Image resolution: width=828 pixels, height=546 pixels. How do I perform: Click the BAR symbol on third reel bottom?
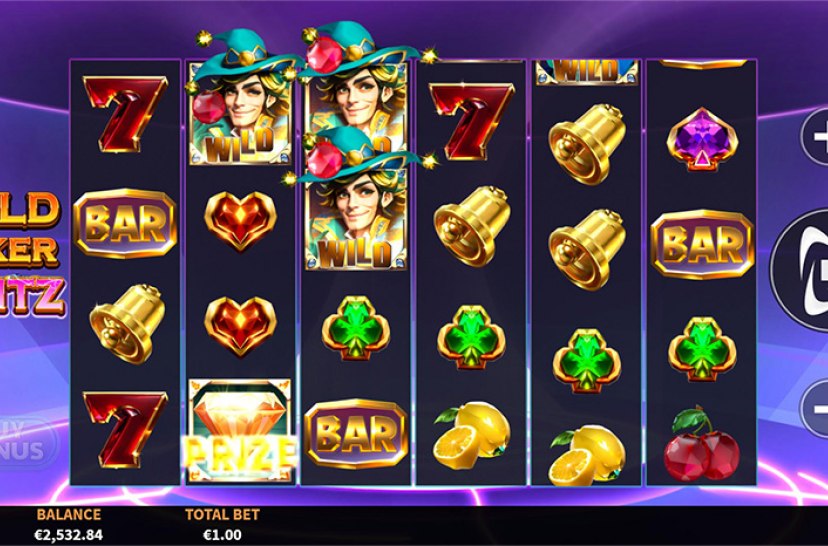pyautogui.click(x=356, y=434)
